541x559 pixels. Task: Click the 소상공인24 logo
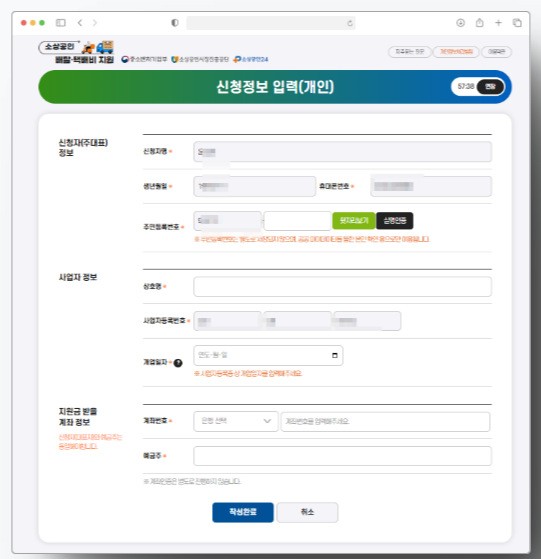click(251, 59)
